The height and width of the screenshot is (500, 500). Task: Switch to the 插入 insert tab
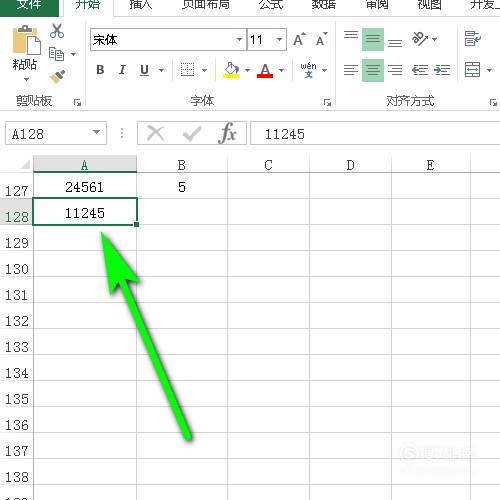141,5
